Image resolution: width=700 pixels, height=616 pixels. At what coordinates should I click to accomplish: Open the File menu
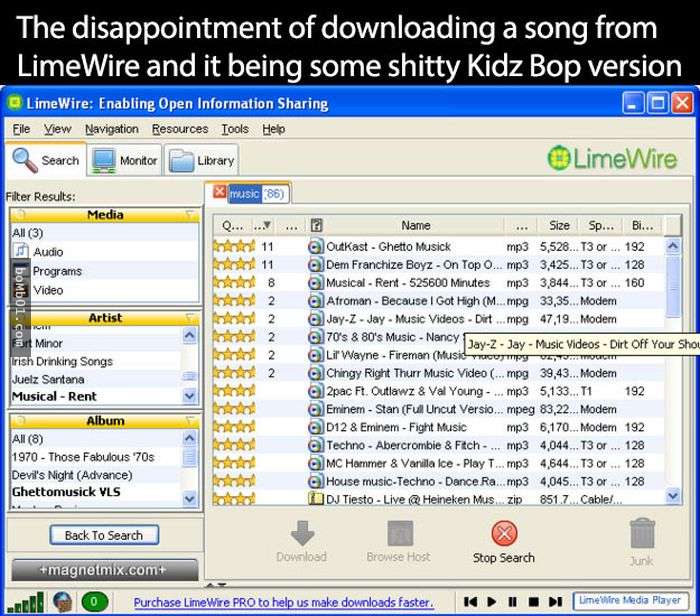click(21, 129)
